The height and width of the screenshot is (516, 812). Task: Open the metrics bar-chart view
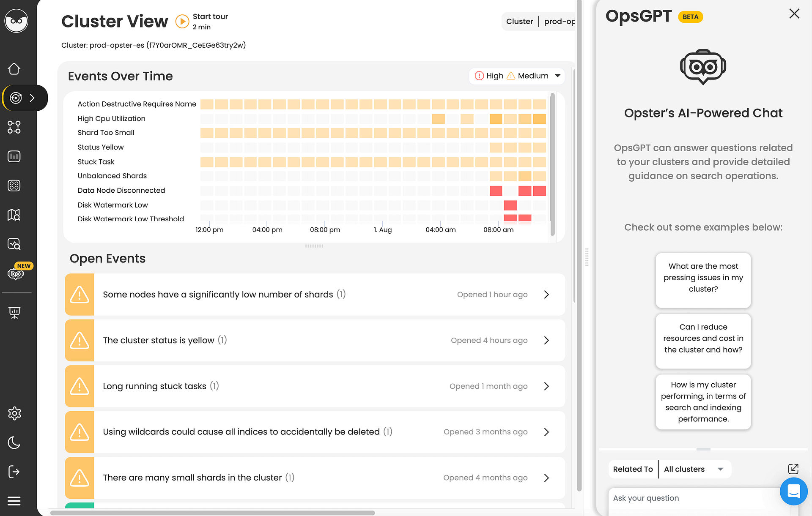click(x=14, y=156)
